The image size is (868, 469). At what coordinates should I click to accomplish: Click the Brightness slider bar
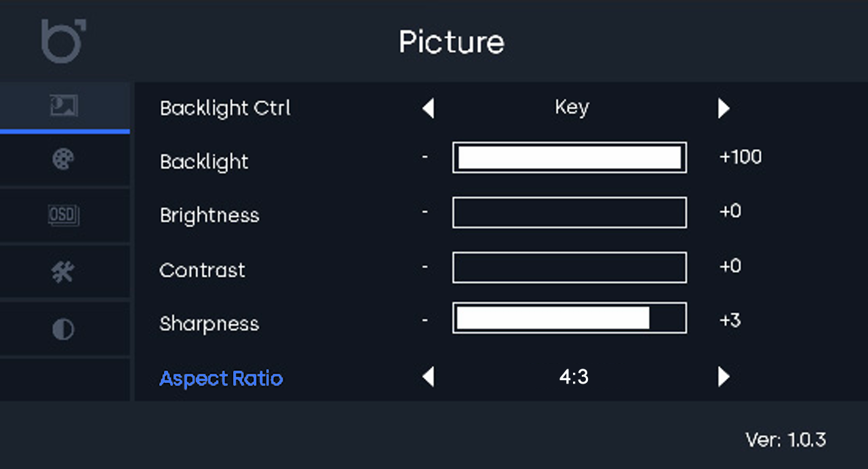click(569, 213)
